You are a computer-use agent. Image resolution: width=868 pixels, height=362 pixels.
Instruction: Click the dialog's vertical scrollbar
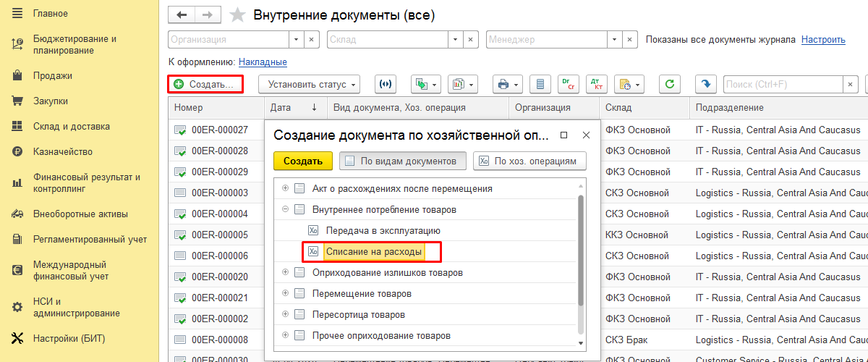pos(580,253)
